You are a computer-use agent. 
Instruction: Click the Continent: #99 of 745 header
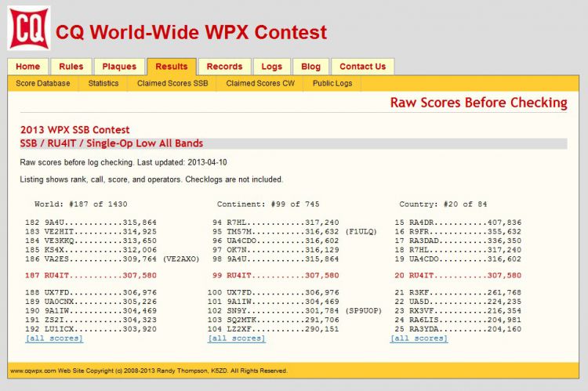coord(268,205)
